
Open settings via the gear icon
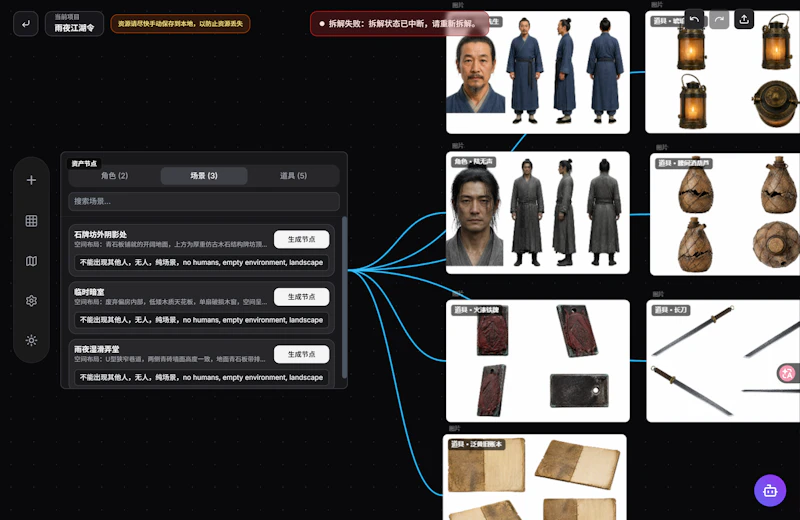[31, 301]
